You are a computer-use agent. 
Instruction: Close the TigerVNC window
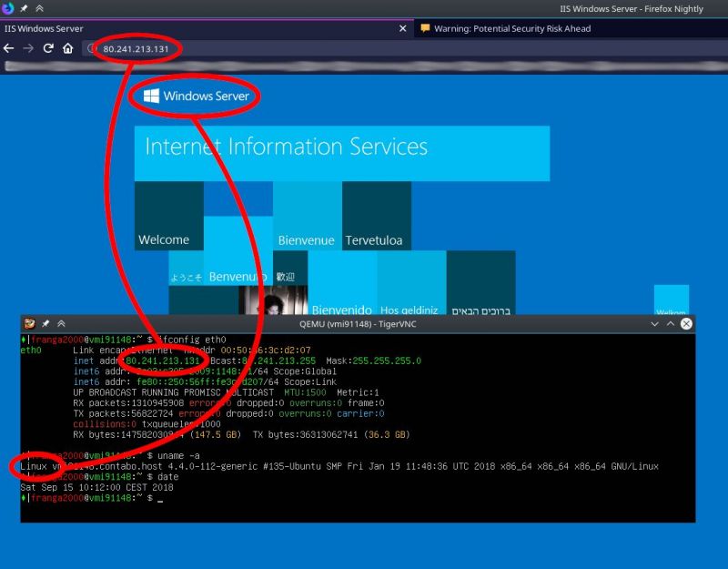[x=686, y=324]
